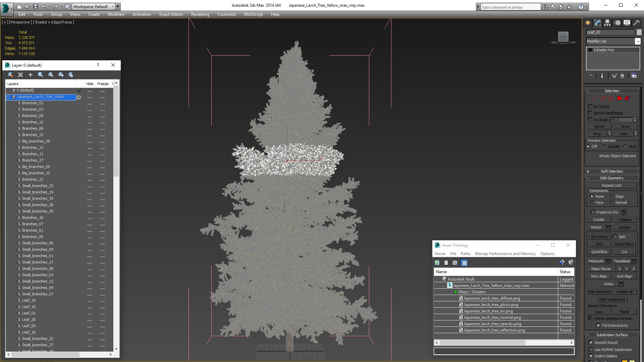This screenshot has height=362, width=644.
Task: Open the MAXScript menu
Action: point(253,14)
